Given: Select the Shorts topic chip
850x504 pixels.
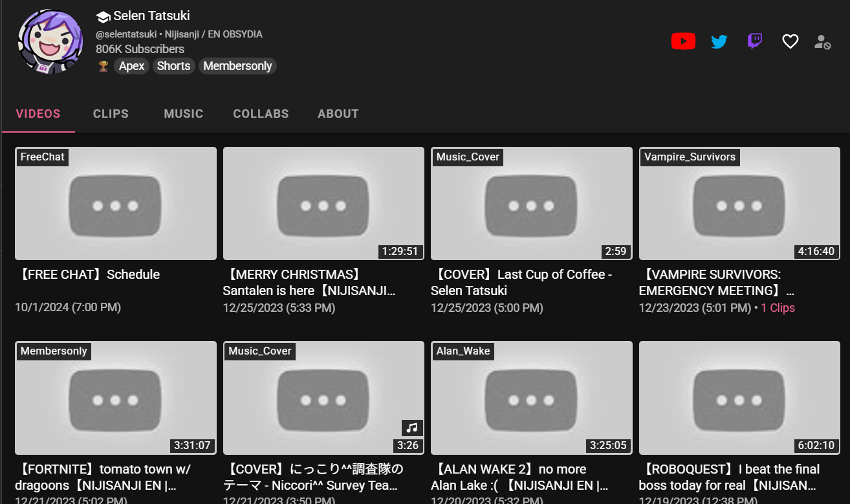Looking at the screenshot, I should (174, 66).
